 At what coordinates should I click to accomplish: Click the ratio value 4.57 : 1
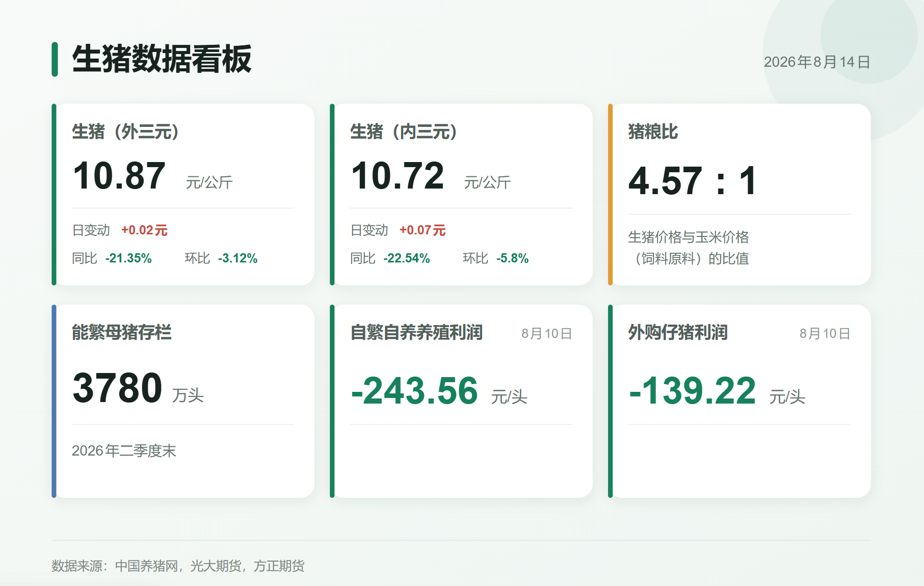click(693, 181)
